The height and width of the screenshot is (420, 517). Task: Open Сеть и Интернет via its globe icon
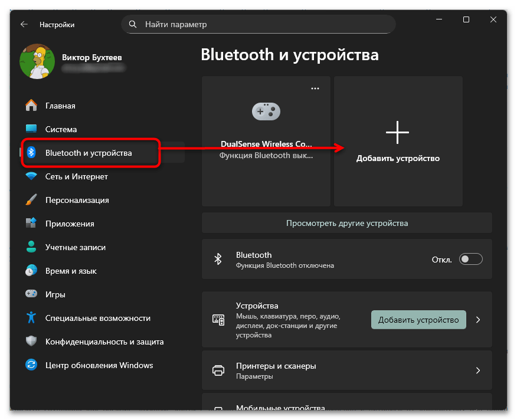[31, 176]
